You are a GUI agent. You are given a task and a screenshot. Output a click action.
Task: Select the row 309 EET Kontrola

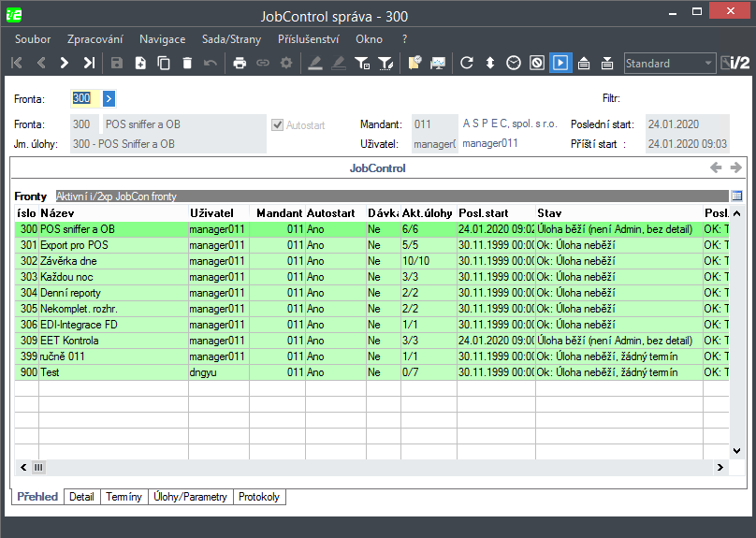click(x=371, y=341)
